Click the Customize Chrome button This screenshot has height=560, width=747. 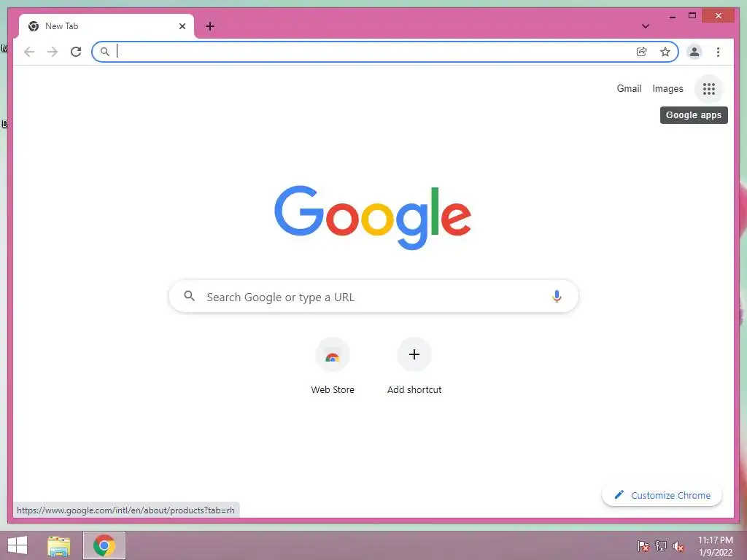[x=662, y=495]
